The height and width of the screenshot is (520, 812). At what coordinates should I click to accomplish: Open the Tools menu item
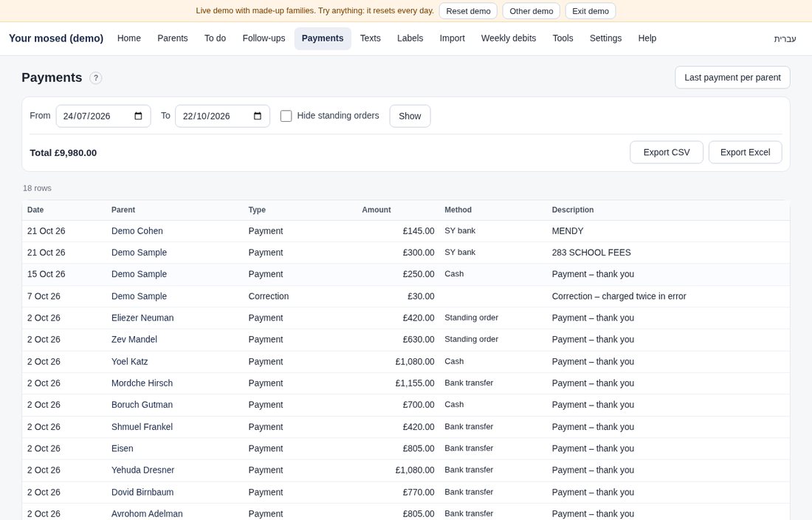[x=563, y=38]
